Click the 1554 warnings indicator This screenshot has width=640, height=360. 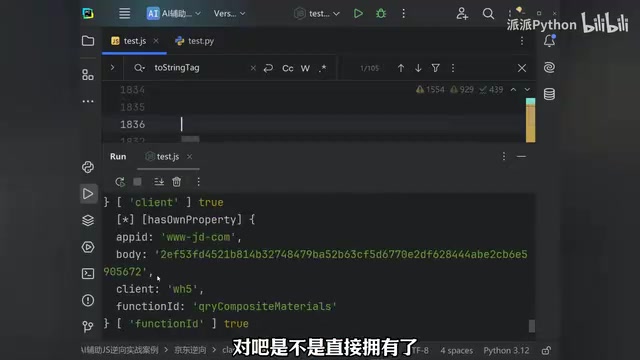[x=430, y=89]
